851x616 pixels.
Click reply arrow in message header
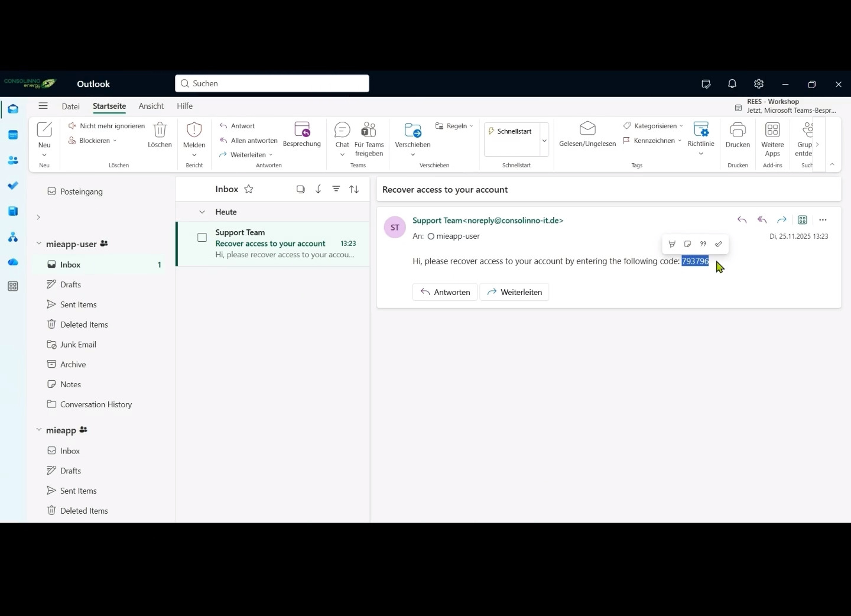pos(742,220)
